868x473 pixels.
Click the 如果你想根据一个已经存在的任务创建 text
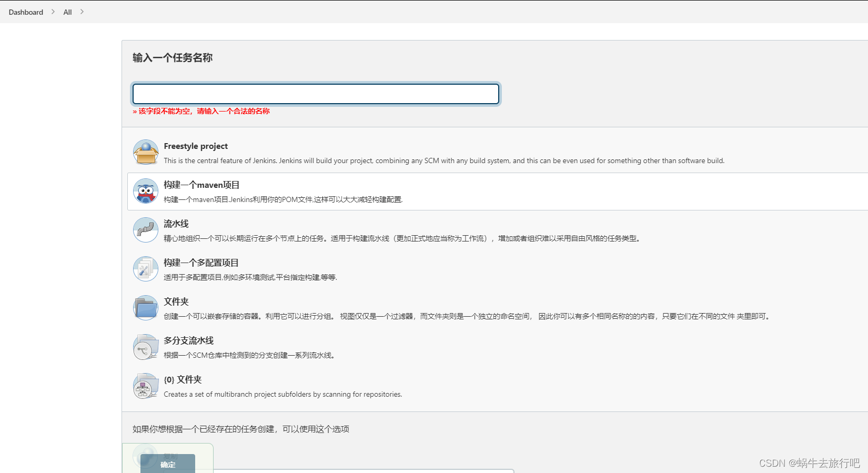(x=241, y=429)
